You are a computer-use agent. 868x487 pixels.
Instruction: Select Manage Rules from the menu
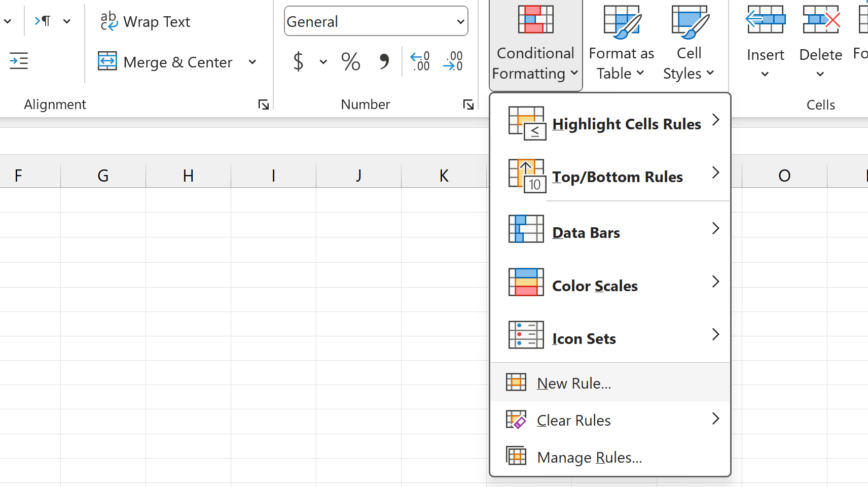click(589, 457)
